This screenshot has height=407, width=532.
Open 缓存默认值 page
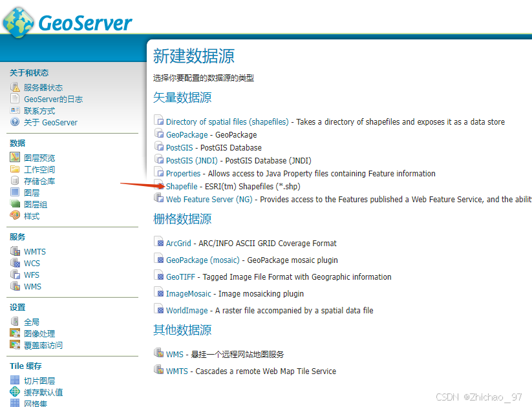pyautogui.click(x=43, y=392)
